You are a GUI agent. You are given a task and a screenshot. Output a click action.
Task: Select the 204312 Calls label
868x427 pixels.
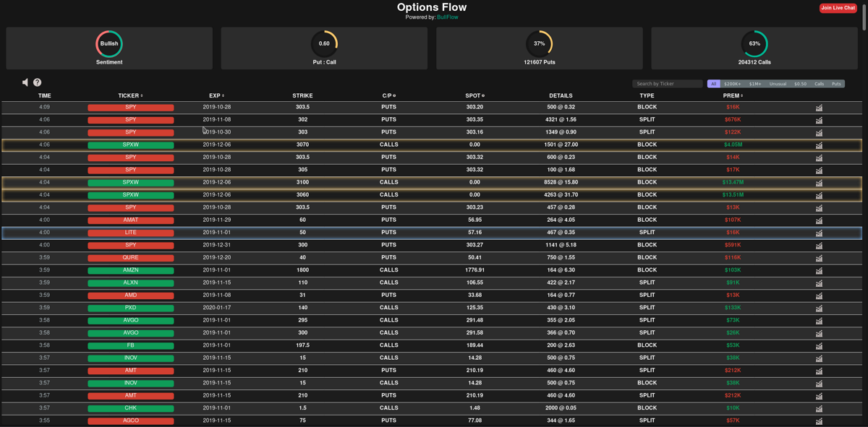[x=754, y=62]
